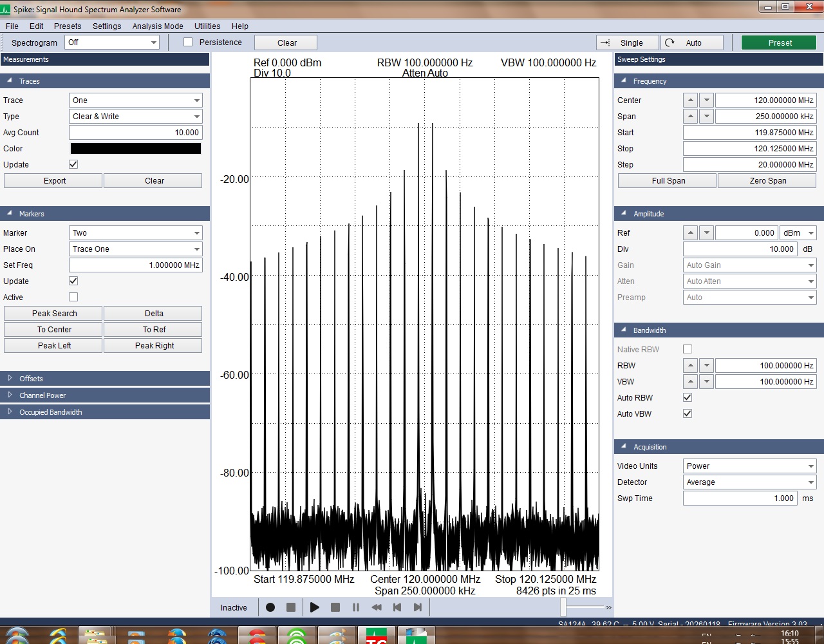The width and height of the screenshot is (824, 644).
Task: Uncheck the Auto RBW checkbox
Action: point(688,397)
